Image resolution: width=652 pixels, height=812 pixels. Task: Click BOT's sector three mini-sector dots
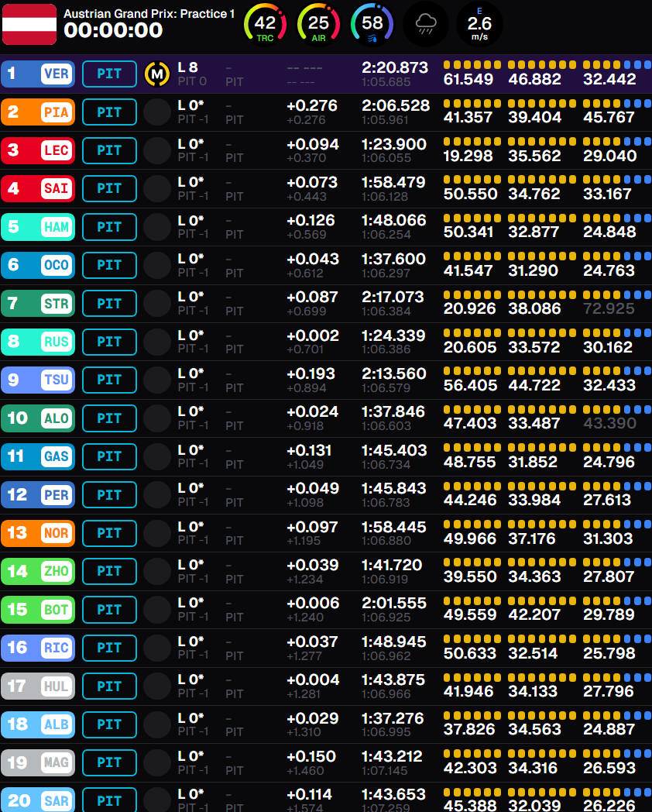coord(617,601)
